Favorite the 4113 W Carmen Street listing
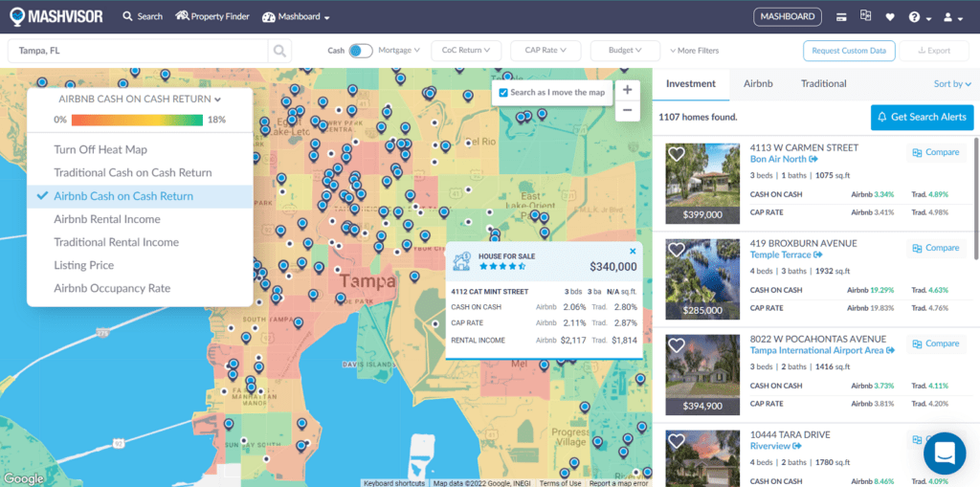The height and width of the screenshot is (487, 980). (x=677, y=154)
